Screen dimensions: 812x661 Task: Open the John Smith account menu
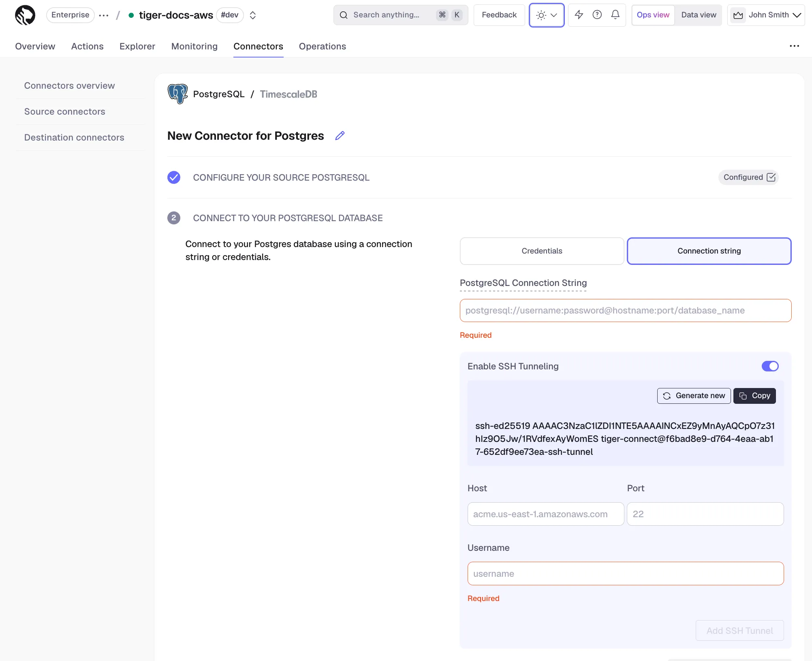pyautogui.click(x=766, y=15)
